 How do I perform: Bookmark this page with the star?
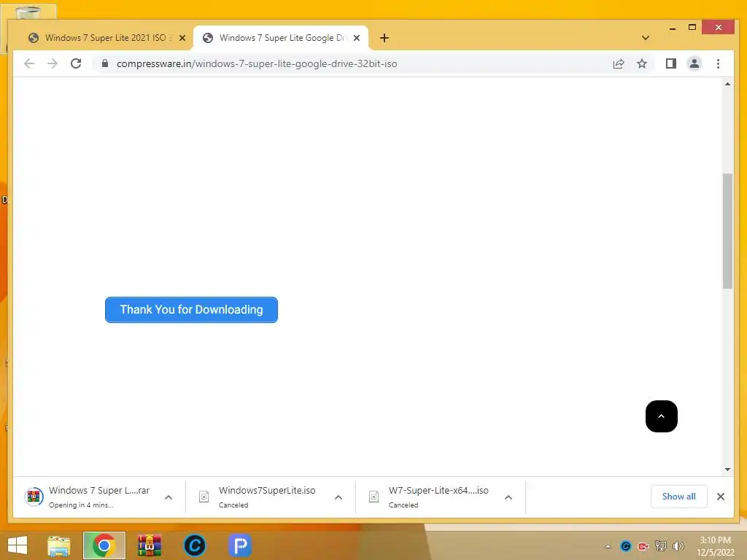[642, 64]
